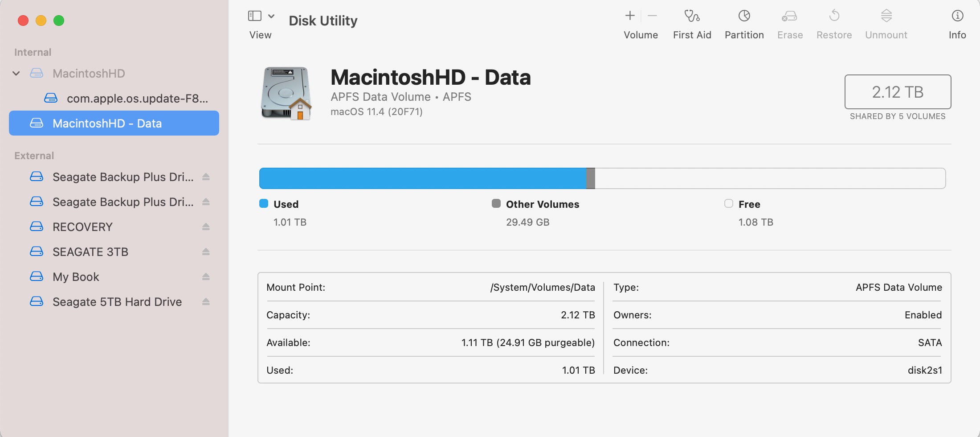Select RECOVERY drive in sidebar
The image size is (980, 437).
pyautogui.click(x=115, y=227)
